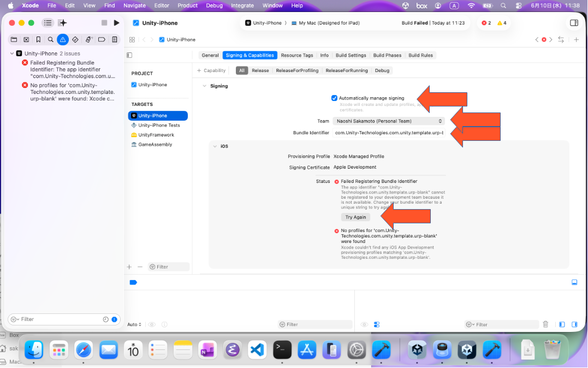The height and width of the screenshot is (368, 588).
Task: Remove target with minus button
Action: click(x=140, y=266)
